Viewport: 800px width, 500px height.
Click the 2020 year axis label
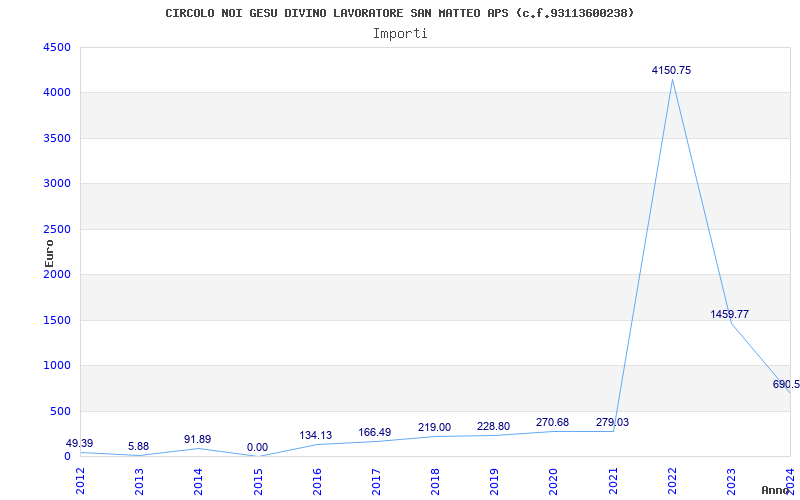[x=554, y=481]
